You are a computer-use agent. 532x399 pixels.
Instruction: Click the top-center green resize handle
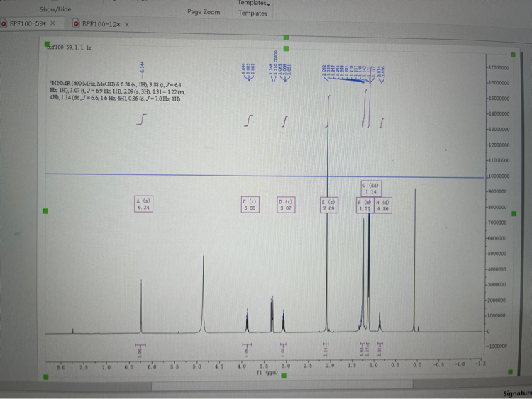click(x=287, y=37)
